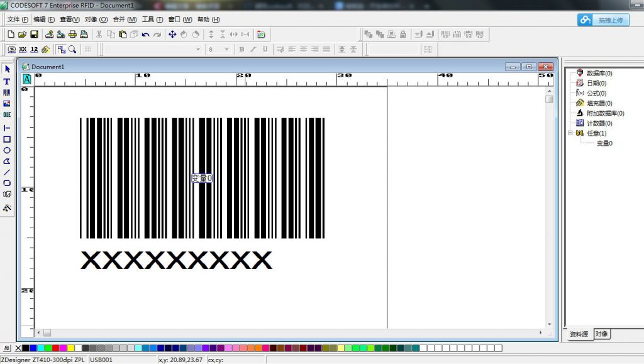Click the Undo arrow icon

point(146,34)
